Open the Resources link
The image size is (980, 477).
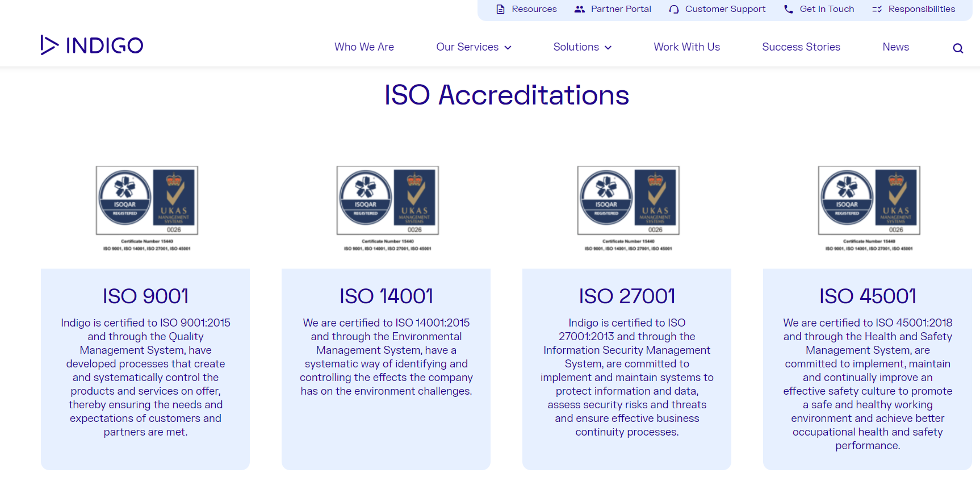coord(534,9)
